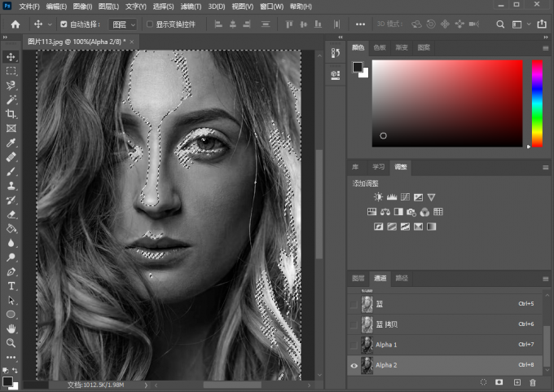Click the rainbow hue slider strip
This screenshot has height=392, width=554.
(537, 104)
